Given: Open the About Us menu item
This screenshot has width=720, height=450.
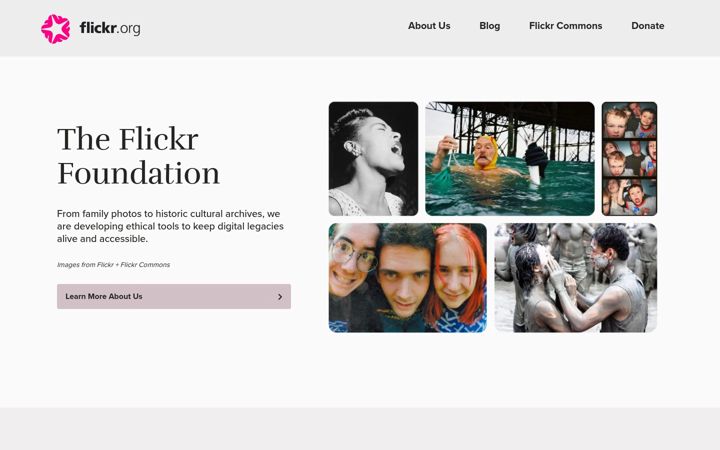Looking at the screenshot, I should click(x=429, y=26).
